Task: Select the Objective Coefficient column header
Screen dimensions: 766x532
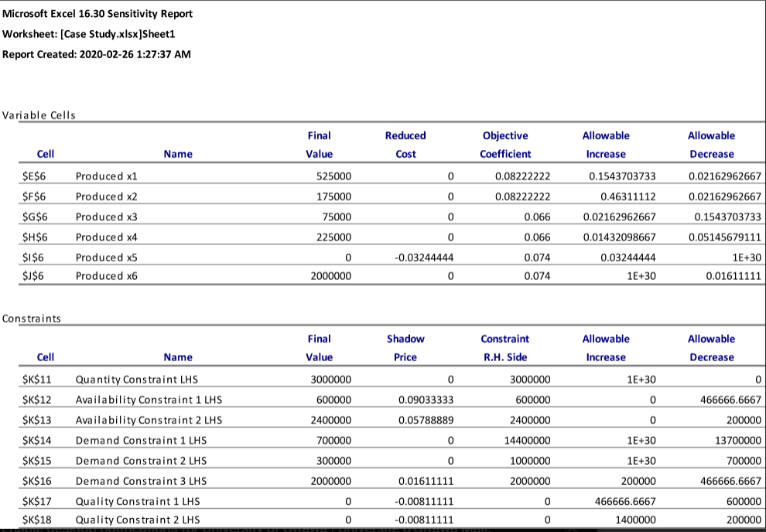Action: tap(505, 145)
